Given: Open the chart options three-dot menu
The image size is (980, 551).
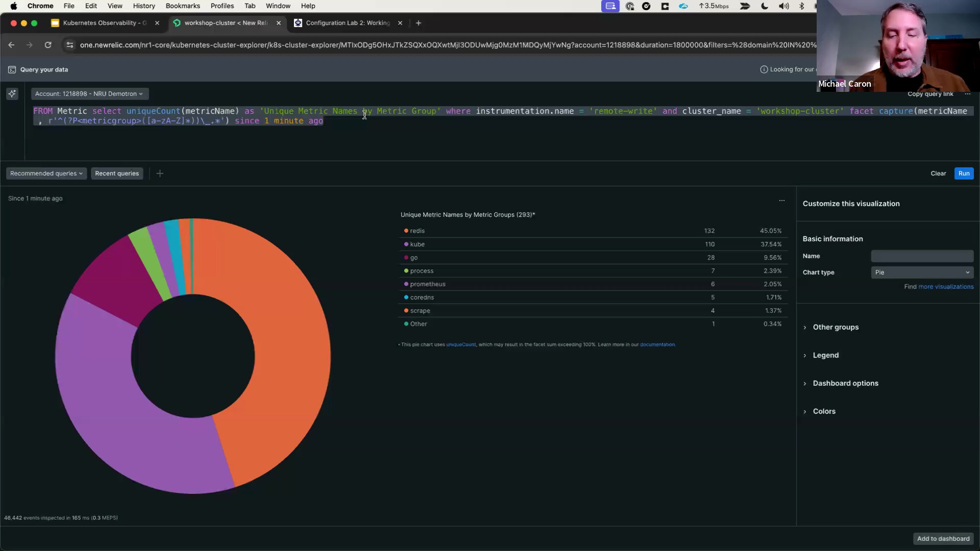Looking at the screenshot, I should tap(781, 201).
